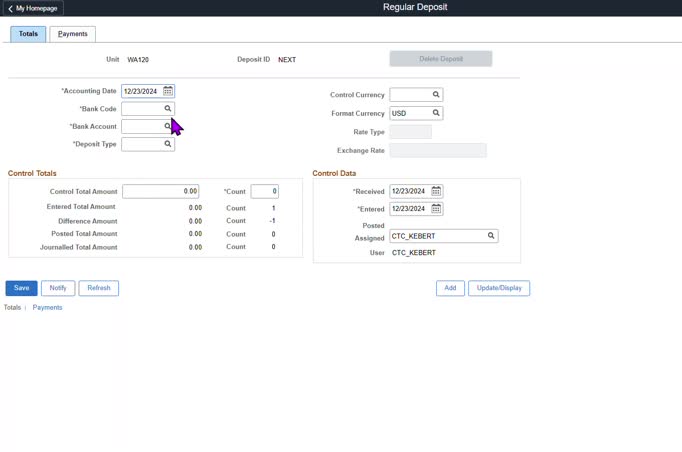Click the Control Totals section heading
This screenshot has width=682, height=452.
point(32,173)
